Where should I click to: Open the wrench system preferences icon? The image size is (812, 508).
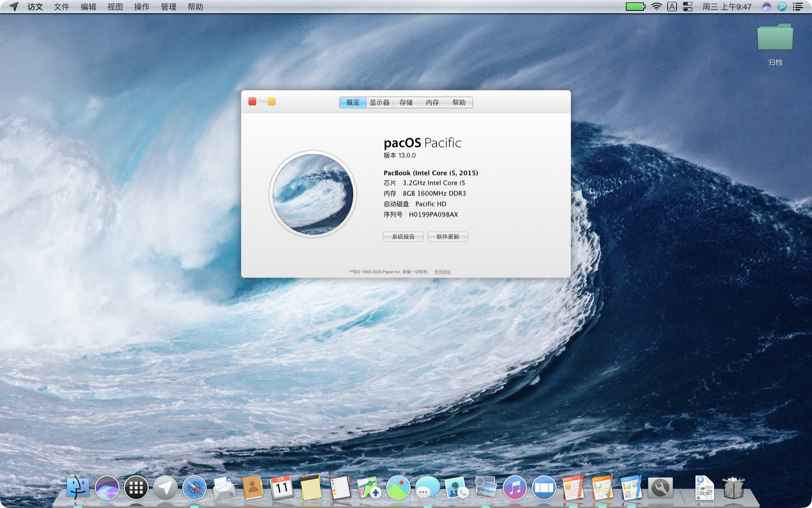[660, 487]
